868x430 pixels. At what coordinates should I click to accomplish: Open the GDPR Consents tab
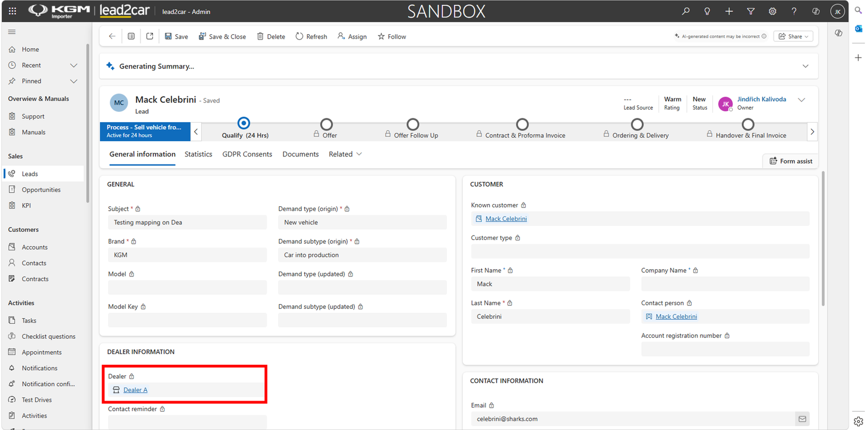point(247,154)
